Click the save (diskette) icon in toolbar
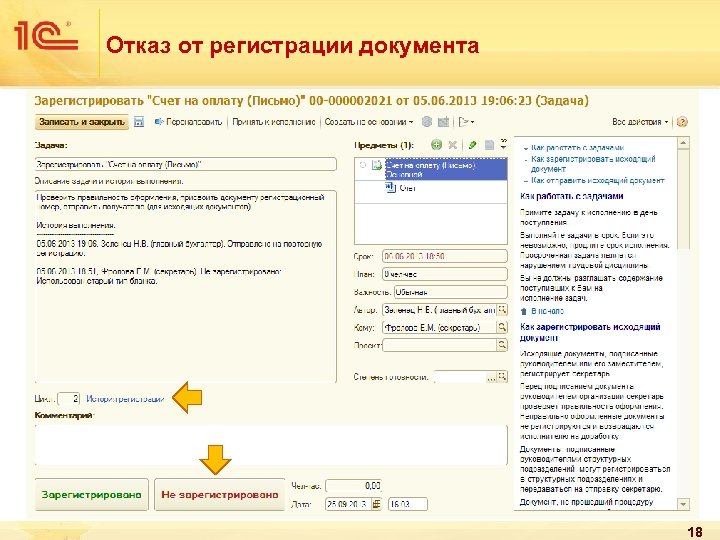The image size is (720, 540). [x=139, y=122]
